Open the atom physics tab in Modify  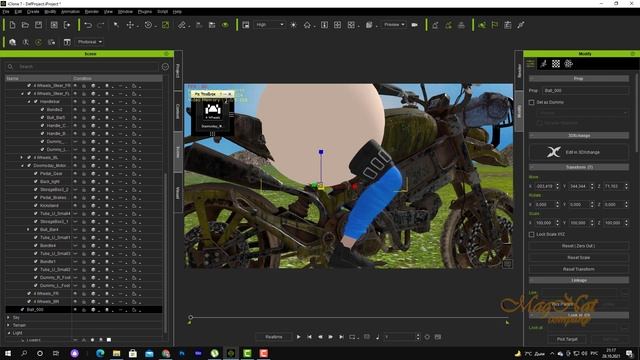click(x=569, y=64)
